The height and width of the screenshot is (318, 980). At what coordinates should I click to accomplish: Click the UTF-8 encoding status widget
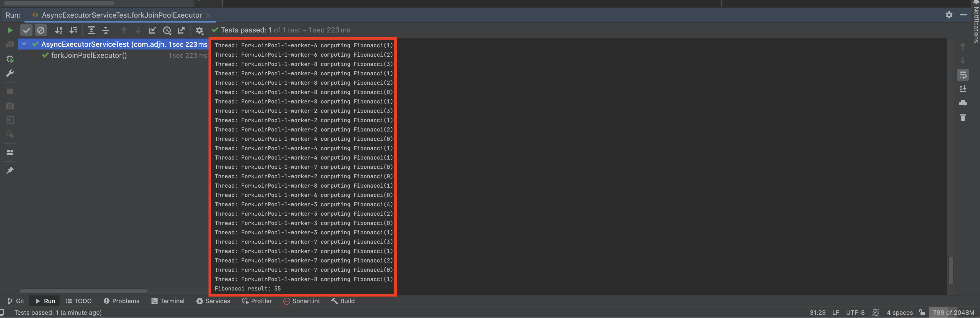pos(855,312)
